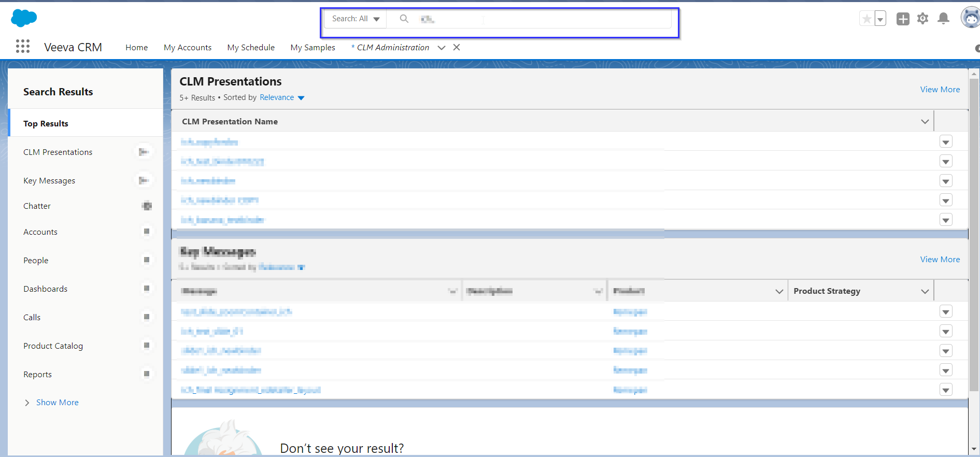Viewport: 980px width, 457px height.
Task: Switch to the My Schedule tab
Action: pyautogui.click(x=251, y=48)
